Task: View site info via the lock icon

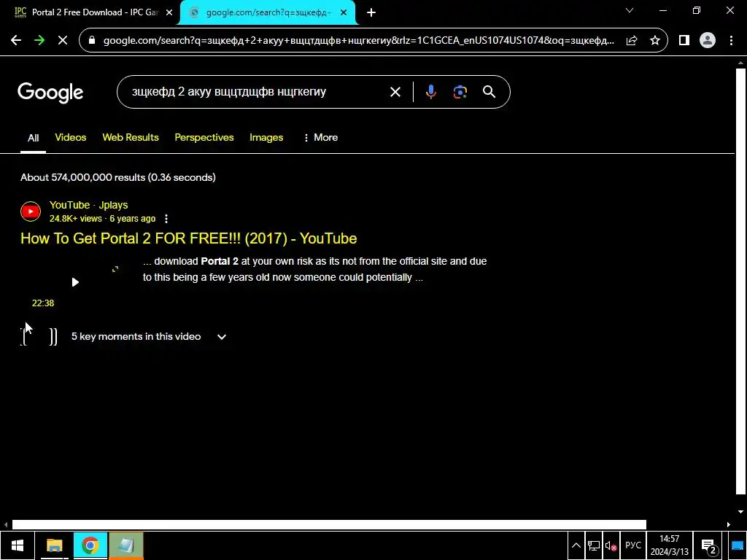Action: point(92,41)
